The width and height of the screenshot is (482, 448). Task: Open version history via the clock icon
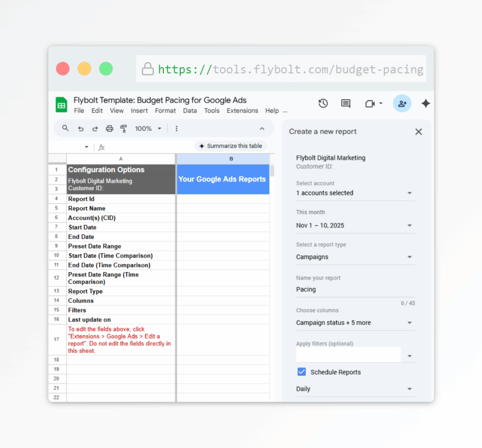(323, 103)
